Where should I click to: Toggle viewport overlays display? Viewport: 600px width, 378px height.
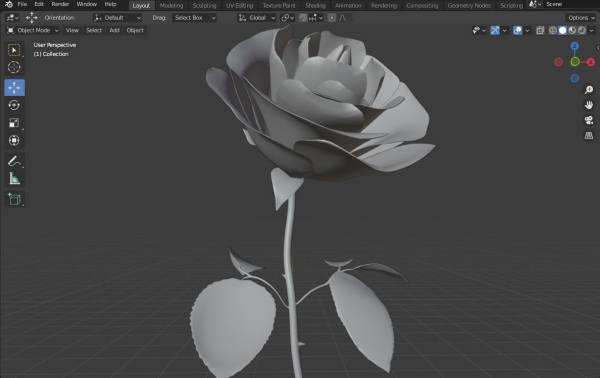pyautogui.click(x=517, y=30)
